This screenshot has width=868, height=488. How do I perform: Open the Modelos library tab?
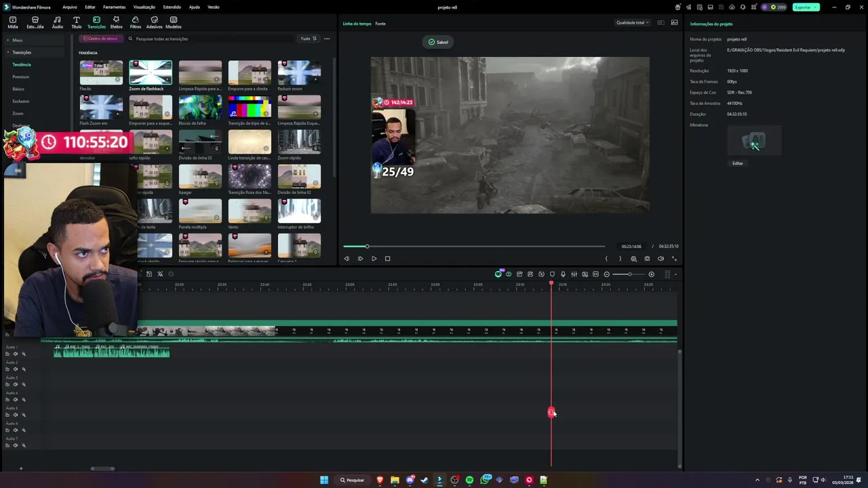pos(174,22)
